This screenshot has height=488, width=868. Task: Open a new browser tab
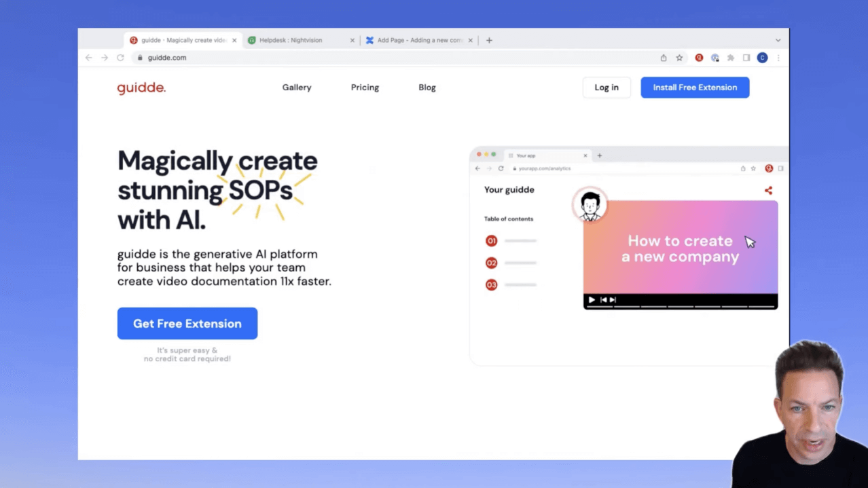pyautogui.click(x=489, y=40)
